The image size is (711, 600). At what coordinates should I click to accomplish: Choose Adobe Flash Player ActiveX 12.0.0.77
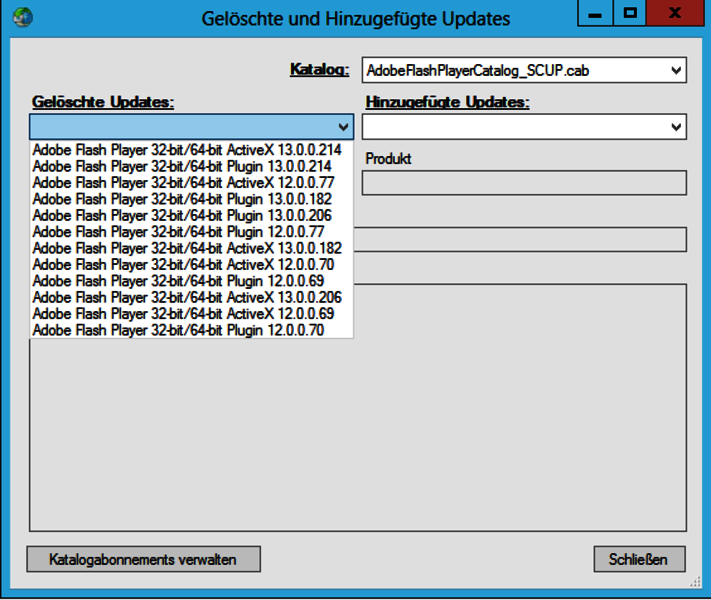[x=191, y=182]
